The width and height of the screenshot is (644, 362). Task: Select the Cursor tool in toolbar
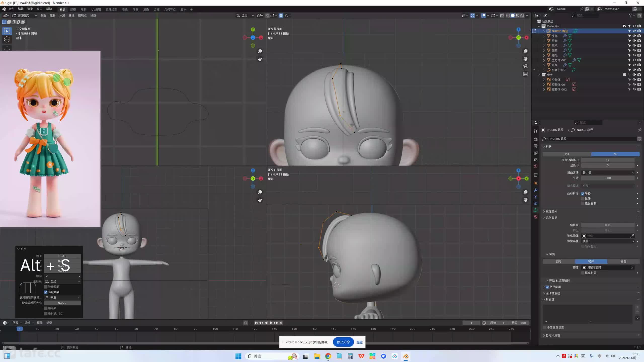pyautogui.click(x=7, y=39)
